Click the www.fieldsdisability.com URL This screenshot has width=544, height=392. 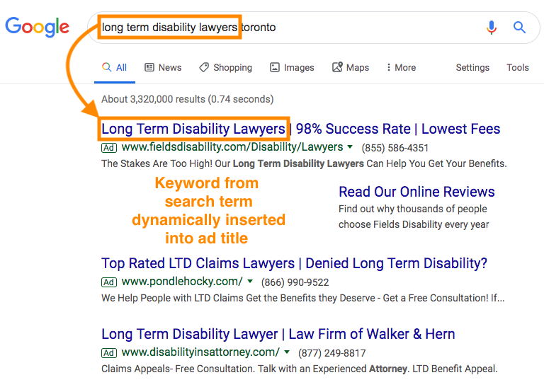232,147
